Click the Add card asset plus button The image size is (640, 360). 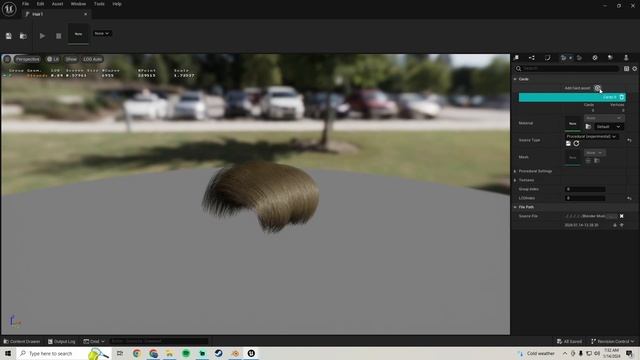[597, 88]
